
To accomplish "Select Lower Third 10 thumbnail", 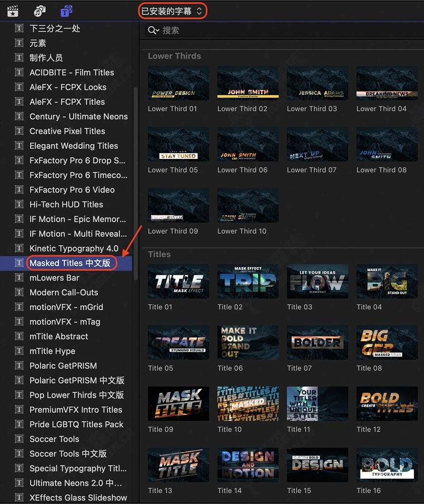I will coord(248,206).
